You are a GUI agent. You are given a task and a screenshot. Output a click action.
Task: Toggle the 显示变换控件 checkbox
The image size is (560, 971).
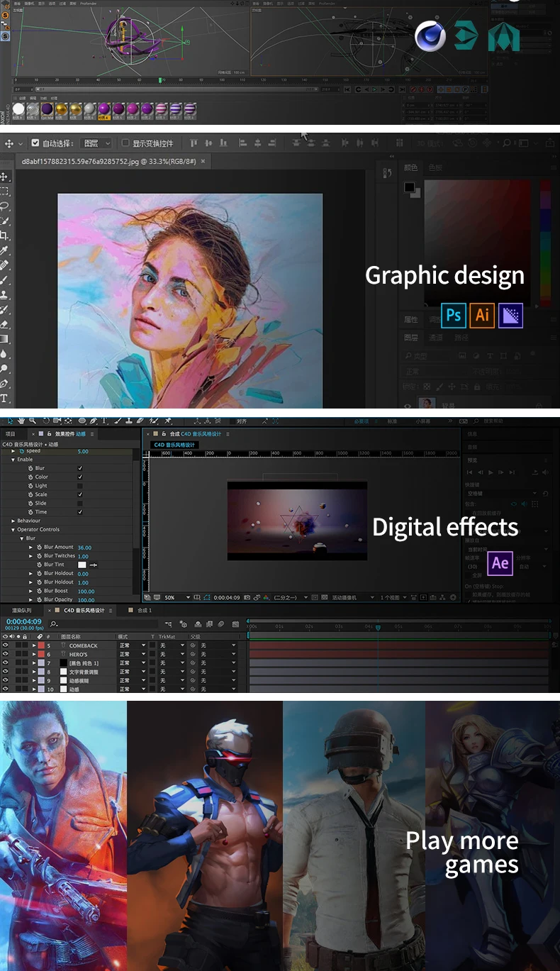click(x=125, y=143)
